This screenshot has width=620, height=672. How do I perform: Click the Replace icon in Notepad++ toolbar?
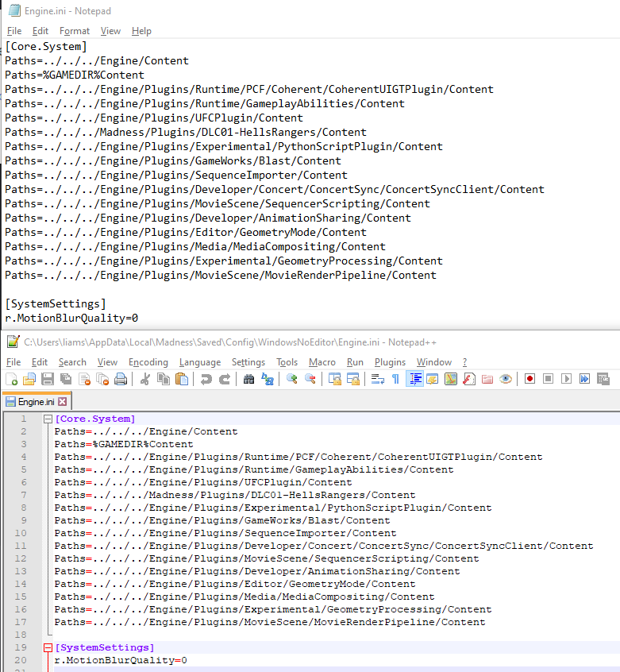(x=268, y=379)
